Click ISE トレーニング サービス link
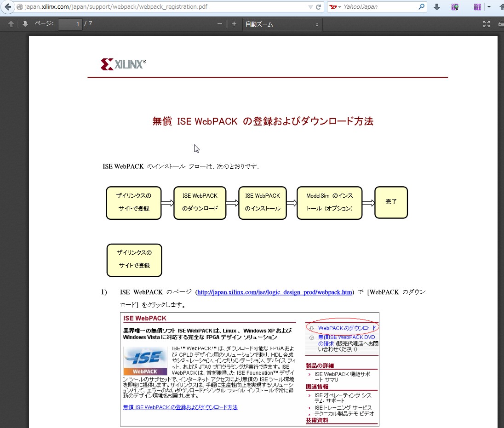The width and height of the screenshot is (504, 428). (343, 407)
